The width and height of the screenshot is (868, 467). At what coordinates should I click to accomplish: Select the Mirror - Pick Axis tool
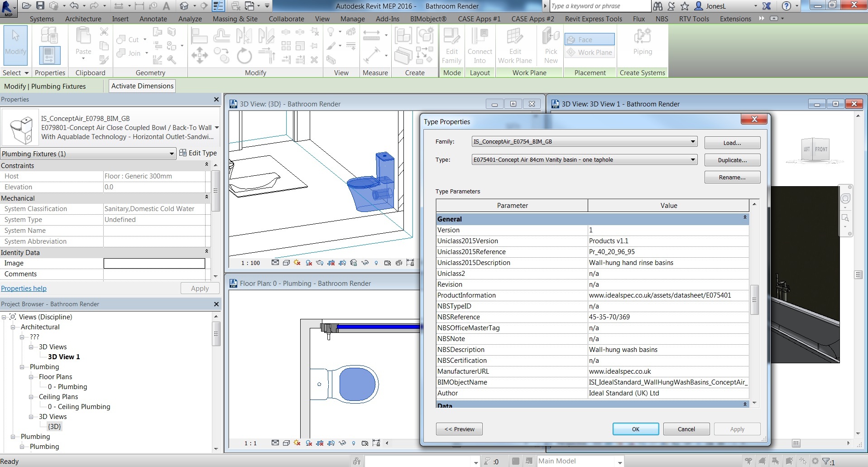(x=244, y=35)
